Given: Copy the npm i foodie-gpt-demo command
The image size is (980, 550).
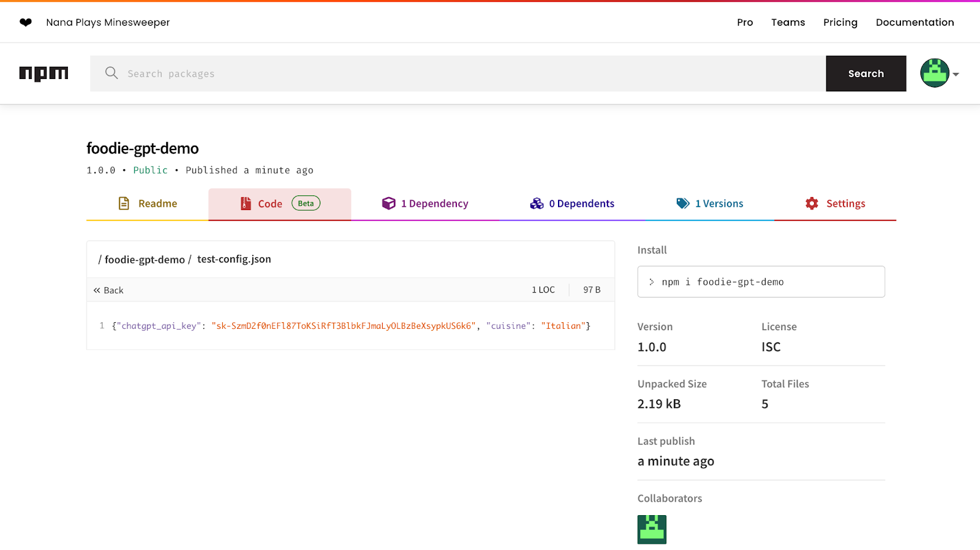Looking at the screenshot, I should tap(761, 282).
